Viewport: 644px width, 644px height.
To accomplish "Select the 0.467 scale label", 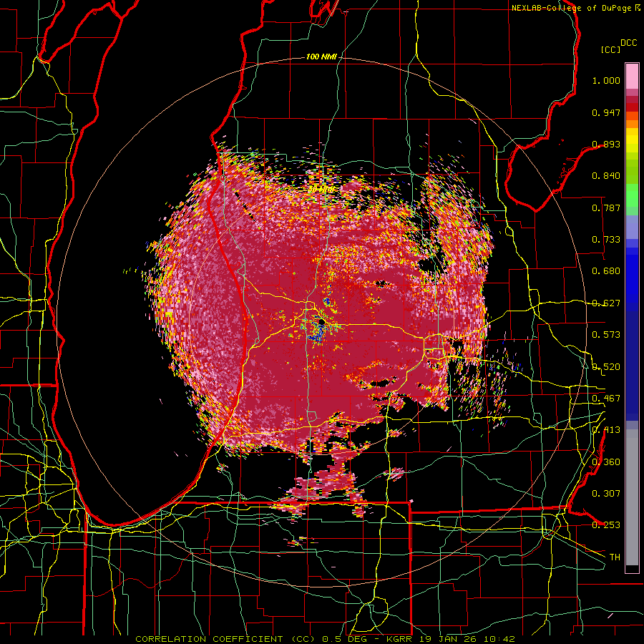I will (x=606, y=399).
